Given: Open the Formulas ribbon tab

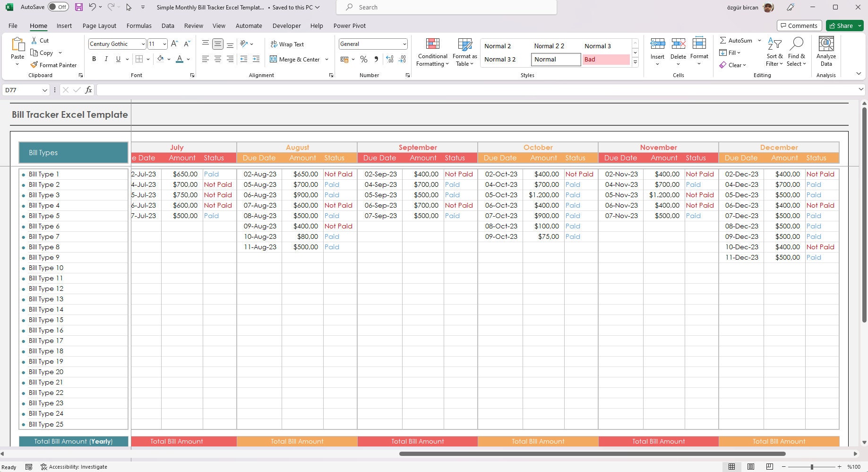Looking at the screenshot, I should [139, 26].
